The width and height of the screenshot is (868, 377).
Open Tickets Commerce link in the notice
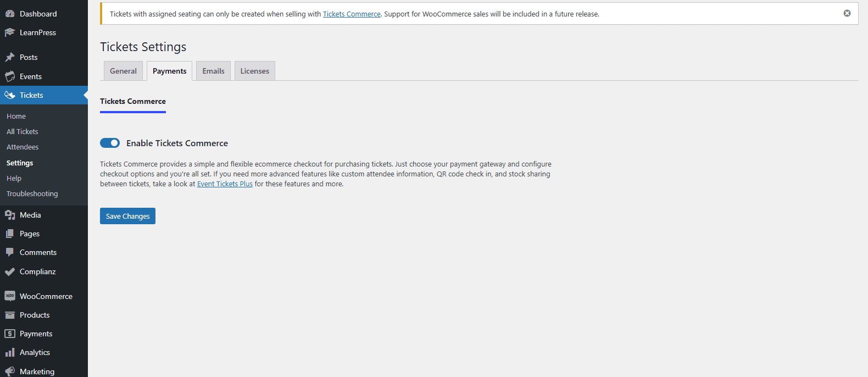352,14
